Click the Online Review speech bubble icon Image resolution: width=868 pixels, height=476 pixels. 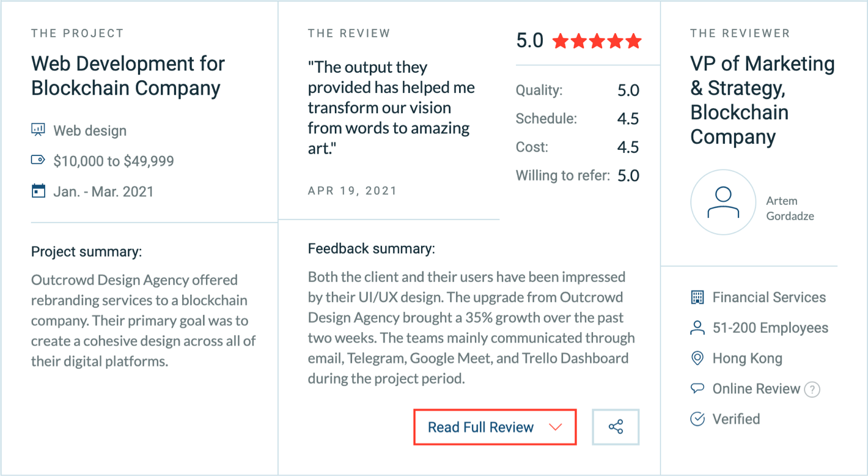click(697, 389)
